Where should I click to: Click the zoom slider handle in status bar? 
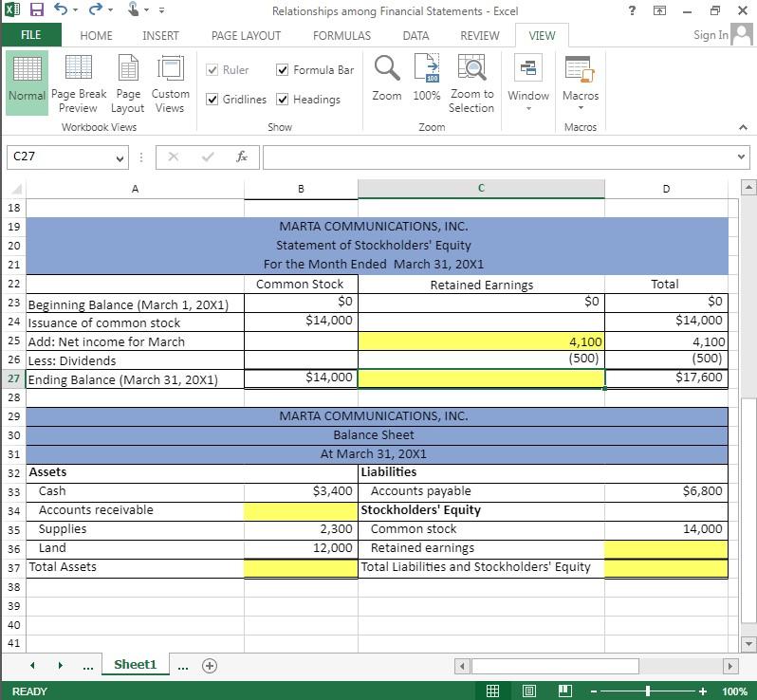(648, 691)
